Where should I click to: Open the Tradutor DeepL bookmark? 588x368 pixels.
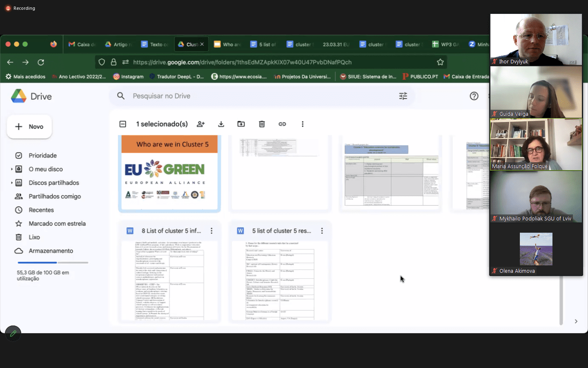click(x=176, y=76)
